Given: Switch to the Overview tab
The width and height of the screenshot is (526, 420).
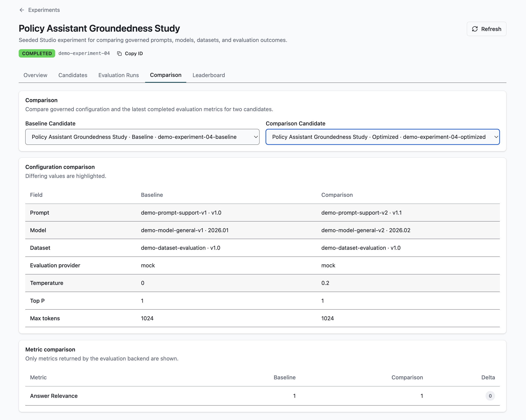Looking at the screenshot, I should coord(35,75).
